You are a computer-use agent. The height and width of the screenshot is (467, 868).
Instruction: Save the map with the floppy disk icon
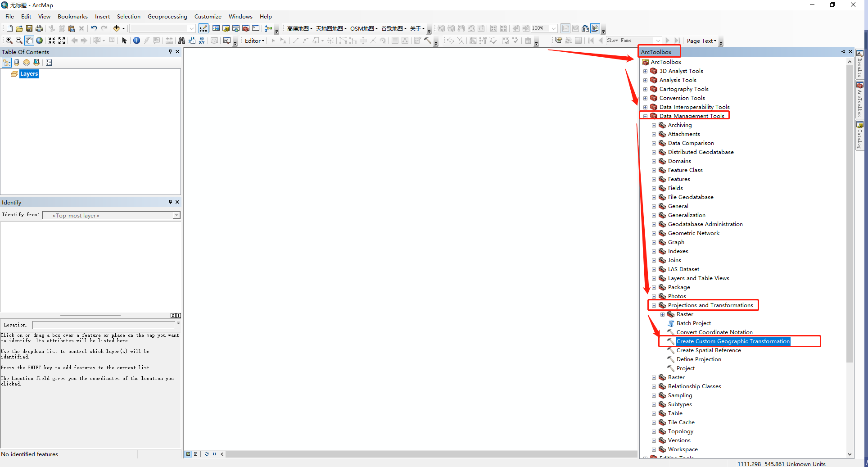[x=29, y=28]
